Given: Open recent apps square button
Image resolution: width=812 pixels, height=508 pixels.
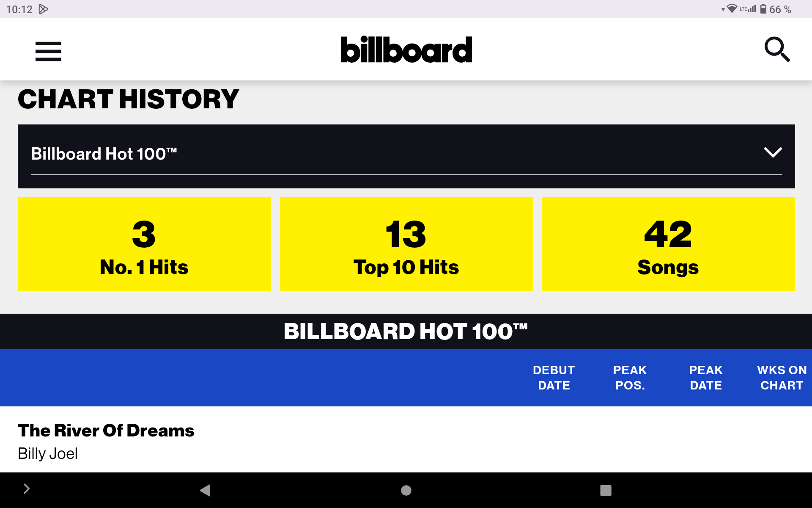Looking at the screenshot, I should coord(606,490).
